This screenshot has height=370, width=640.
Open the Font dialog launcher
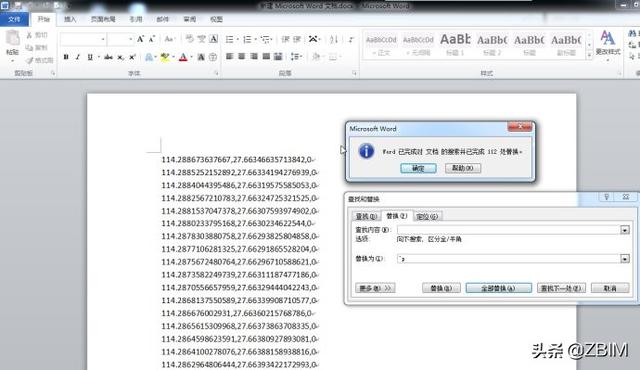coord(216,73)
